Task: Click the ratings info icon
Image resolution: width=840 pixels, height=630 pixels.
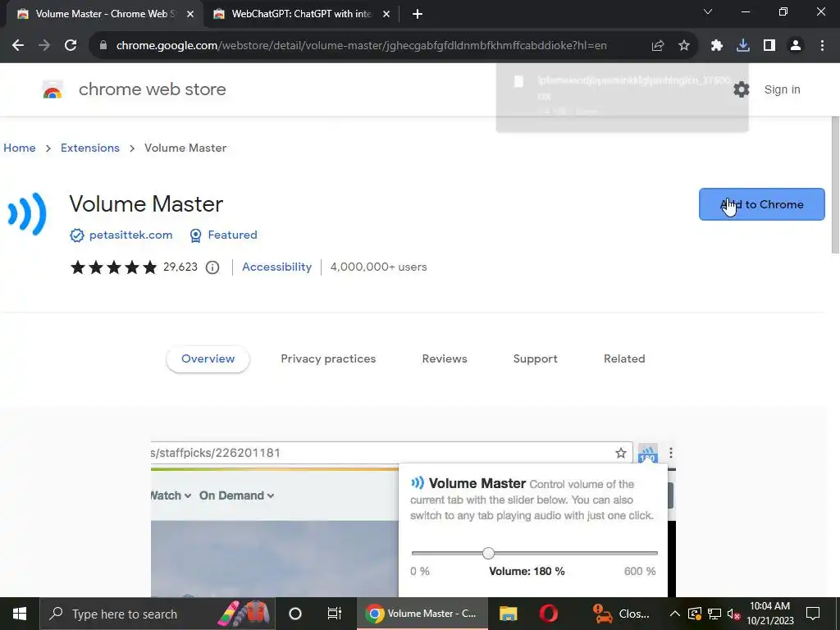Action: coord(212,267)
